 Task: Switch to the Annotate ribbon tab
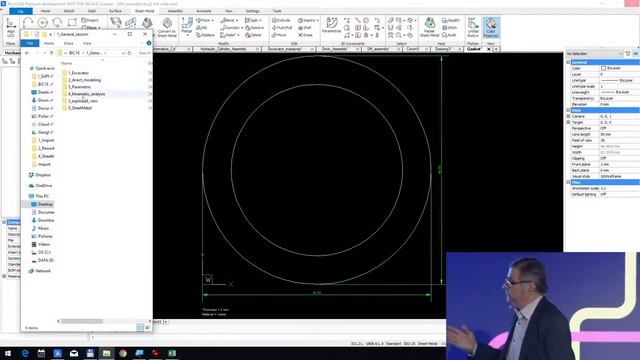tap(204, 11)
